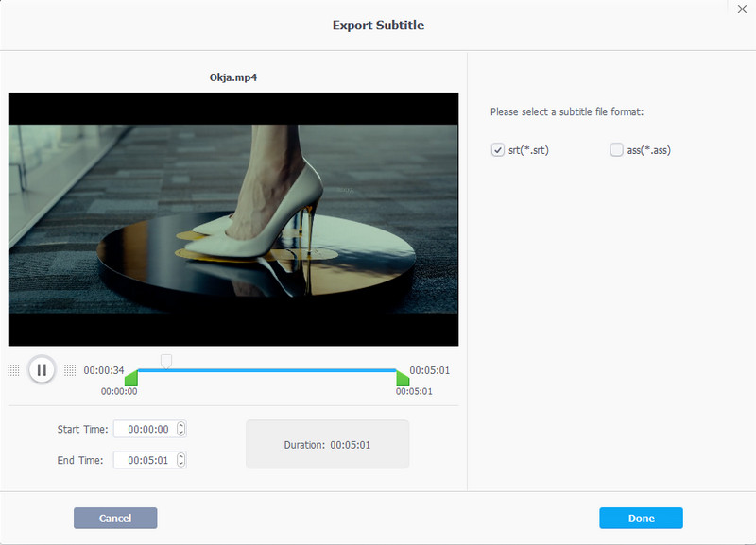Image resolution: width=756 pixels, height=545 pixels.
Task: Decrease Start Time with down arrow
Action: click(x=181, y=433)
